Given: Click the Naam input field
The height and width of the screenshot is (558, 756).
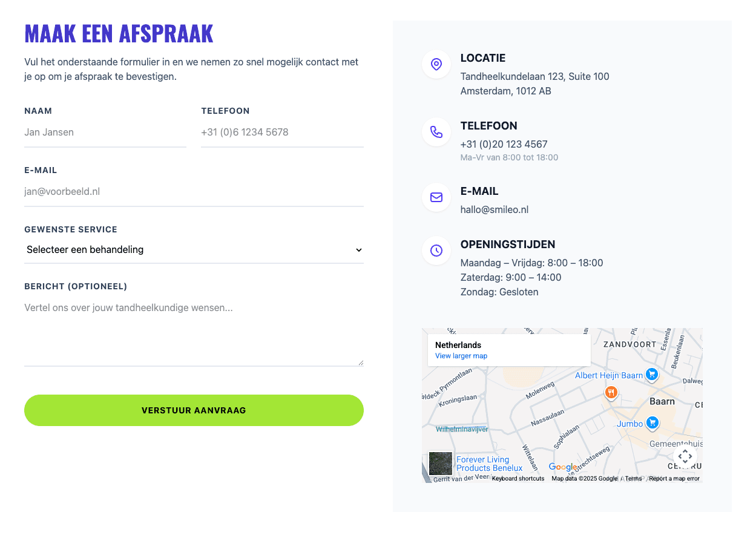Looking at the screenshot, I should click(x=105, y=132).
